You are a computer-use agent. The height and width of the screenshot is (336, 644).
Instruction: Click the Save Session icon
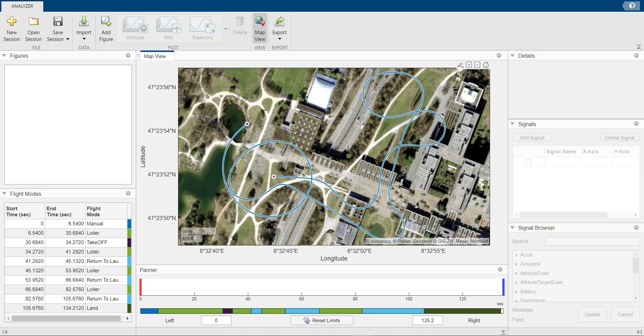[58, 21]
